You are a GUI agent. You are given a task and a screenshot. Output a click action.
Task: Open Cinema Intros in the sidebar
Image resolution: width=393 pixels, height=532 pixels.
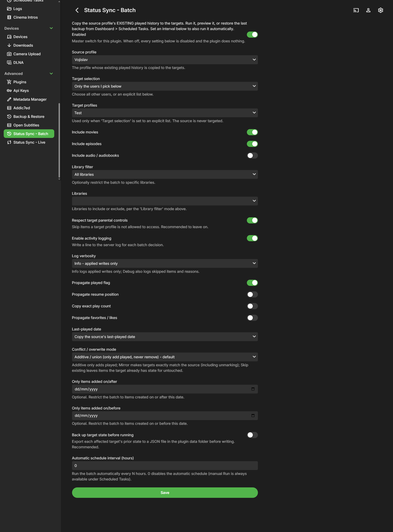(x=29, y=17)
